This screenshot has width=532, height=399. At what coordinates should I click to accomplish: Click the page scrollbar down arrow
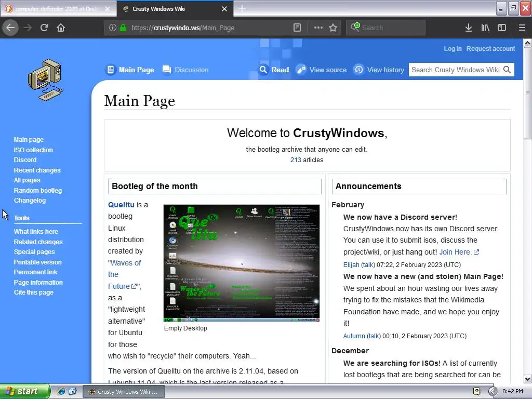click(x=527, y=379)
